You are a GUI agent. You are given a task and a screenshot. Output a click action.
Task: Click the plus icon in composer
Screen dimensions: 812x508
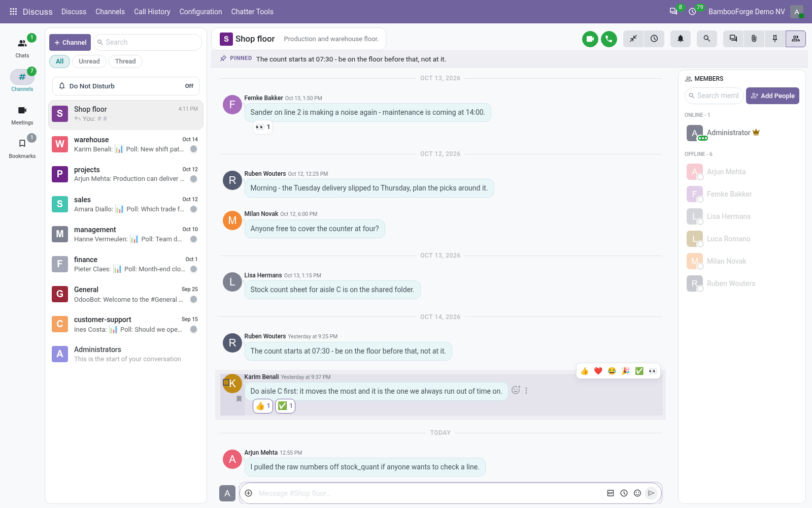coord(249,493)
